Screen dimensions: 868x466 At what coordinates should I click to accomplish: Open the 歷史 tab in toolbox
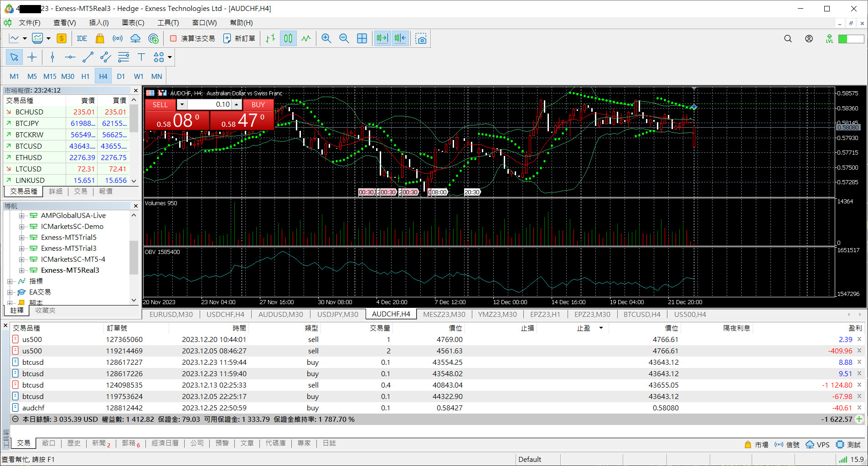[x=74, y=443]
